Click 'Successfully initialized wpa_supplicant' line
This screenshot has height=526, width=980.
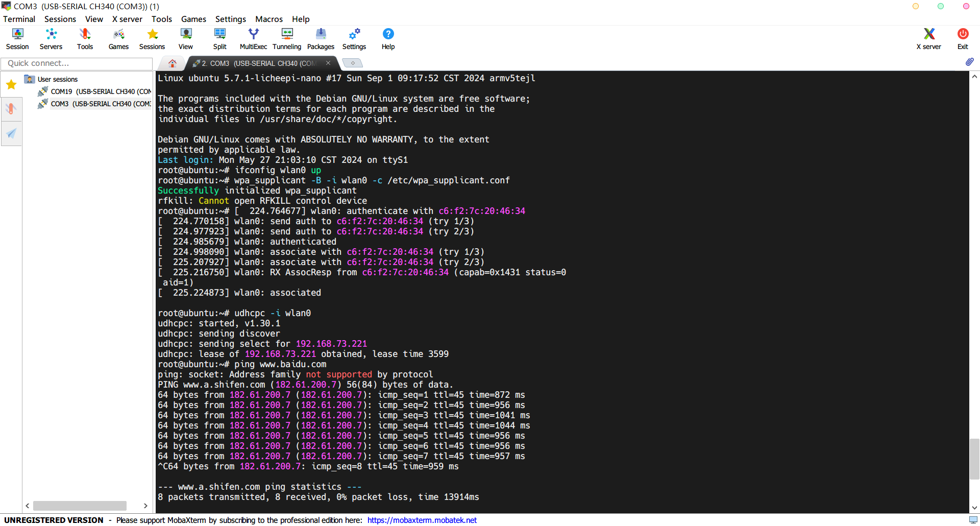pyautogui.click(x=257, y=190)
